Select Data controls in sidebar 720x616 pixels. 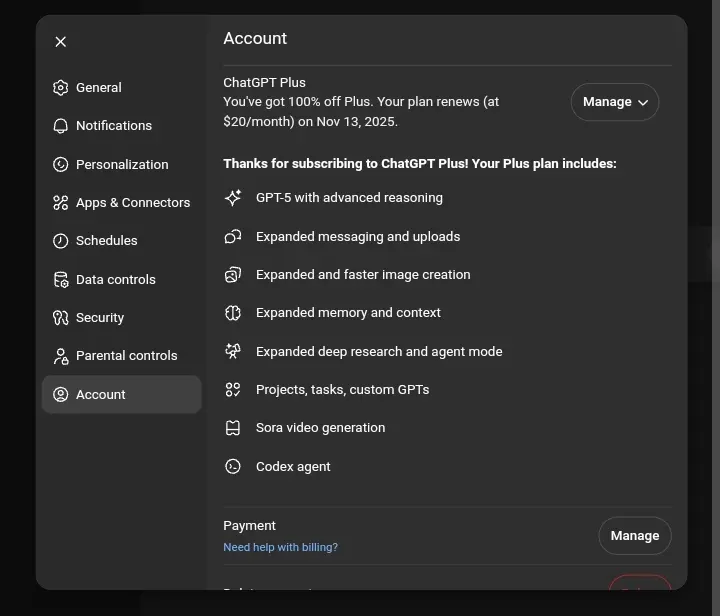click(x=122, y=280)
